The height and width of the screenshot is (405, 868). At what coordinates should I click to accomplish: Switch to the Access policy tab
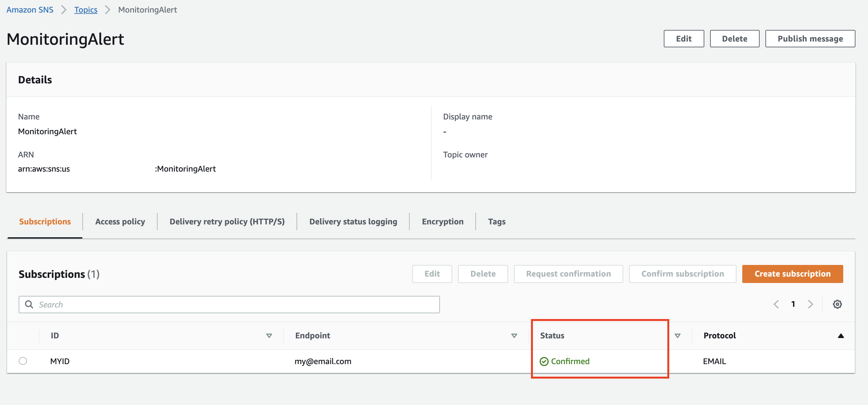[120, 221]
